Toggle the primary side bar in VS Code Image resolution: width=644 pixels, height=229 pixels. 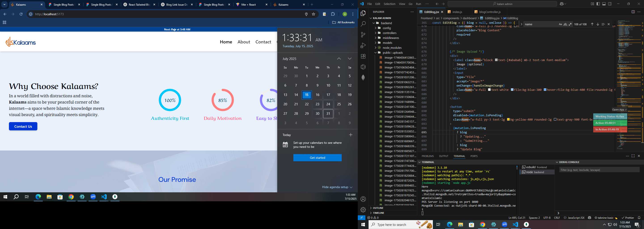[x=598, y=4]
